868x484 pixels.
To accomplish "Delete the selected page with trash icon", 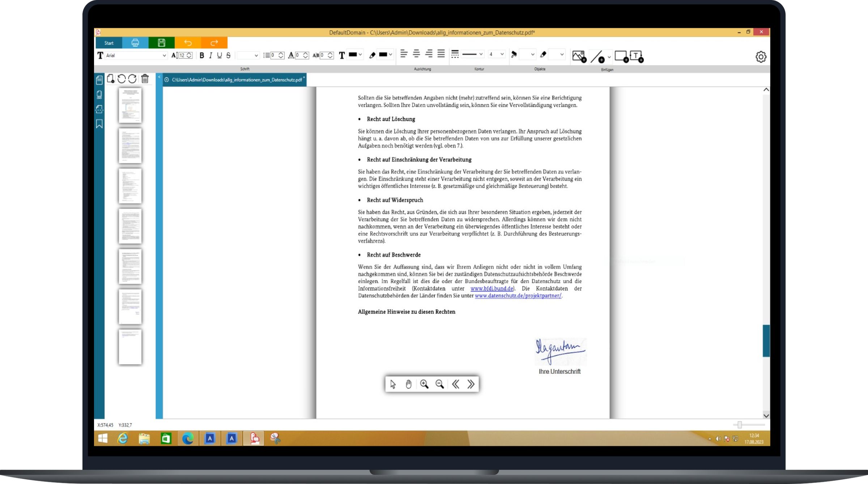I will pos(145,79).
